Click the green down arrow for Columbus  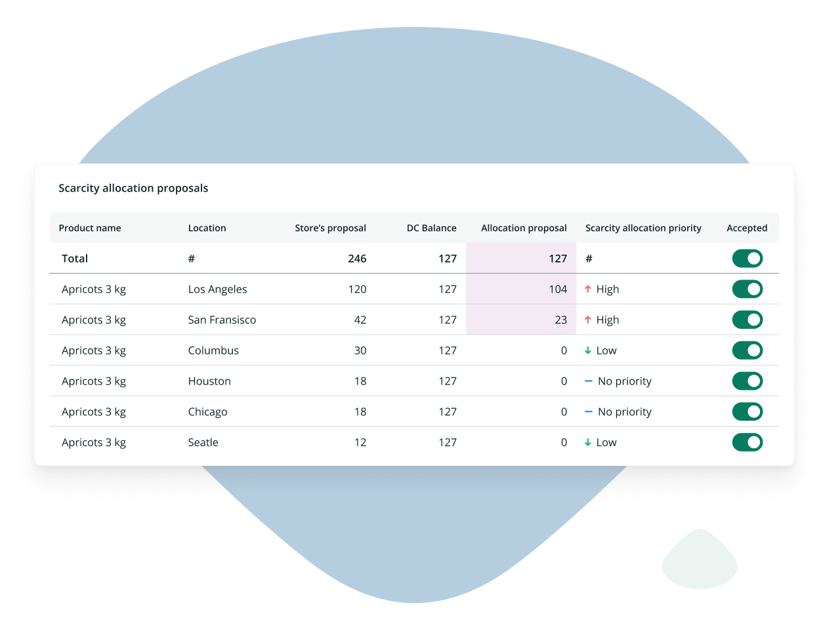point(588,351)
